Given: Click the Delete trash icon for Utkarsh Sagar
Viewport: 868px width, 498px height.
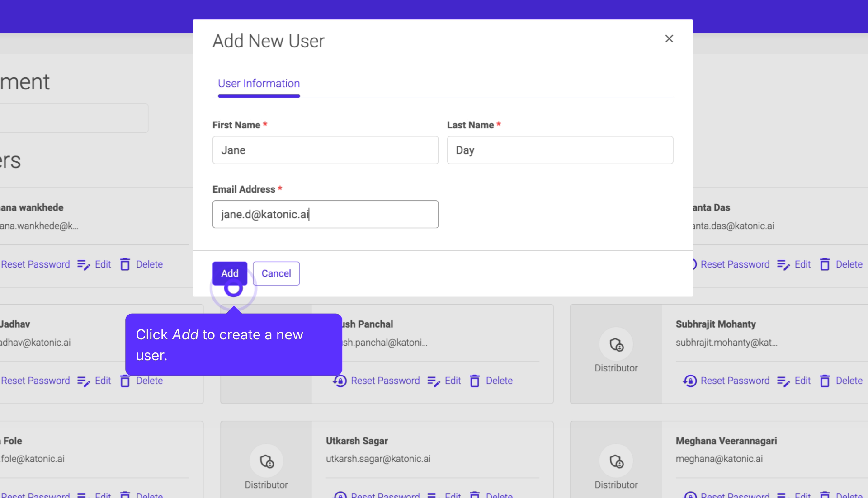Looking at the screenshot, I should pos(475,496).
